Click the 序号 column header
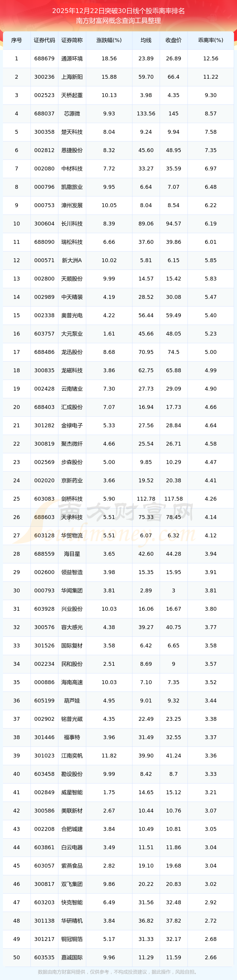Screen dimensions: 237x980 click(16, 40)
